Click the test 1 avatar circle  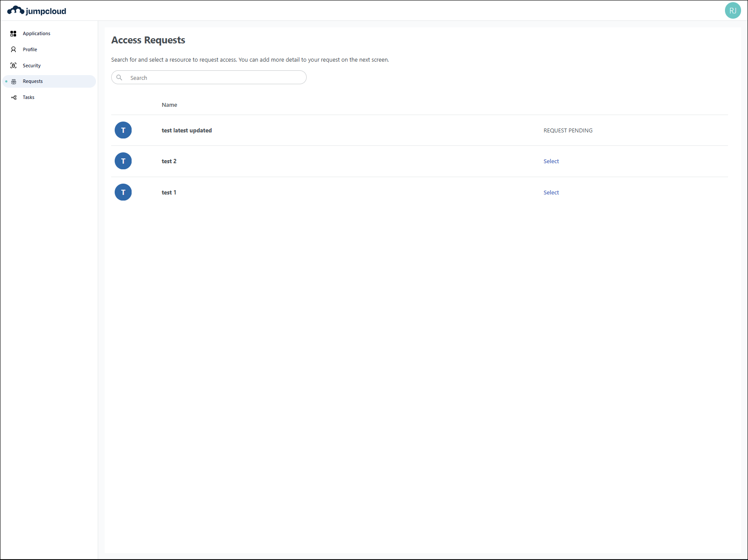pyautogui.click(x=123, y=192)
